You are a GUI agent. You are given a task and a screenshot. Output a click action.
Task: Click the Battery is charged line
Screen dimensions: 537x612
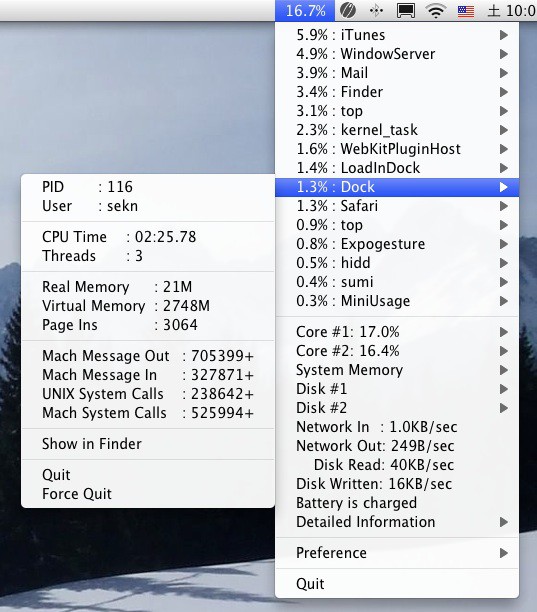tap(397, 503)
